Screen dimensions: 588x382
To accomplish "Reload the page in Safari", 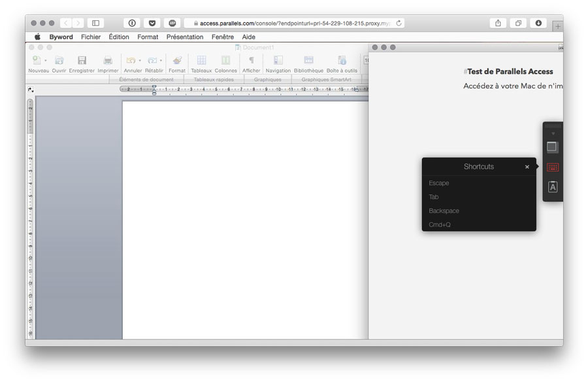I will (x=399, y=24).
